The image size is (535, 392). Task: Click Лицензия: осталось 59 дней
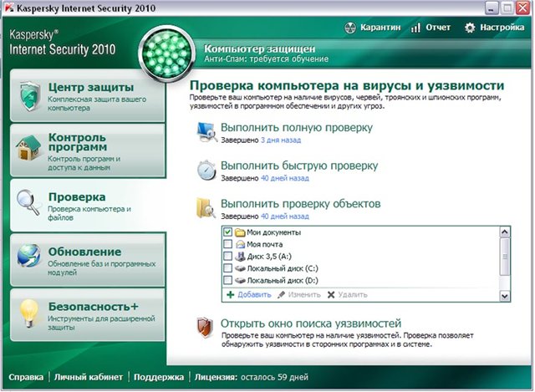[252, 377]
